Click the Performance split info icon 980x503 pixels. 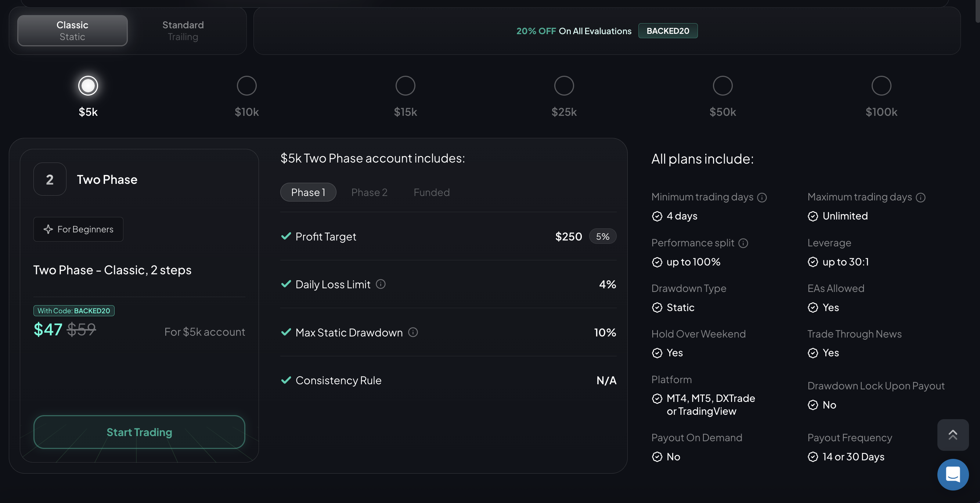point(743,243)
